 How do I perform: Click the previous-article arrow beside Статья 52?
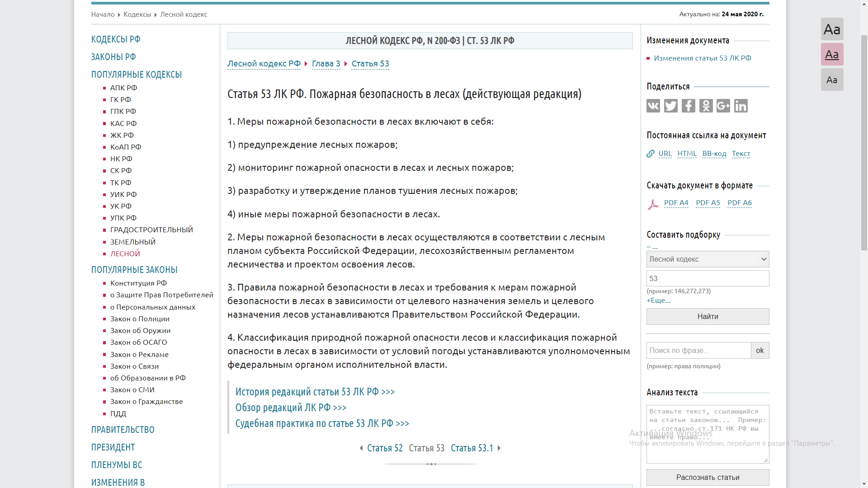pyautogui.click(x=361, y=448)
